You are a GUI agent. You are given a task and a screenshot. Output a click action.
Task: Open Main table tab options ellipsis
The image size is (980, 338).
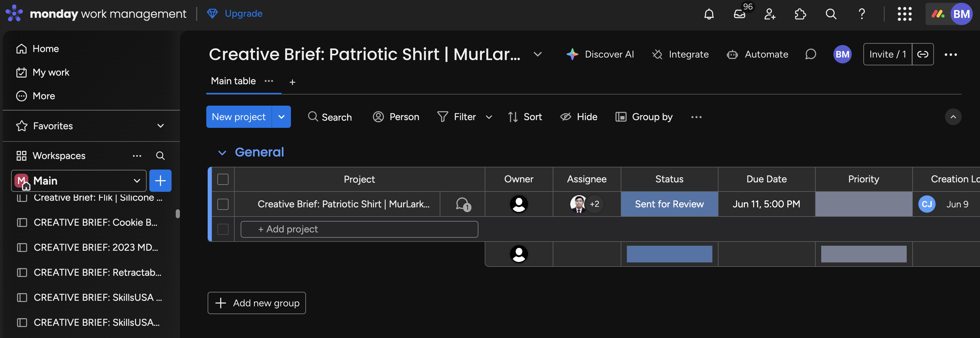click(268, 81)
